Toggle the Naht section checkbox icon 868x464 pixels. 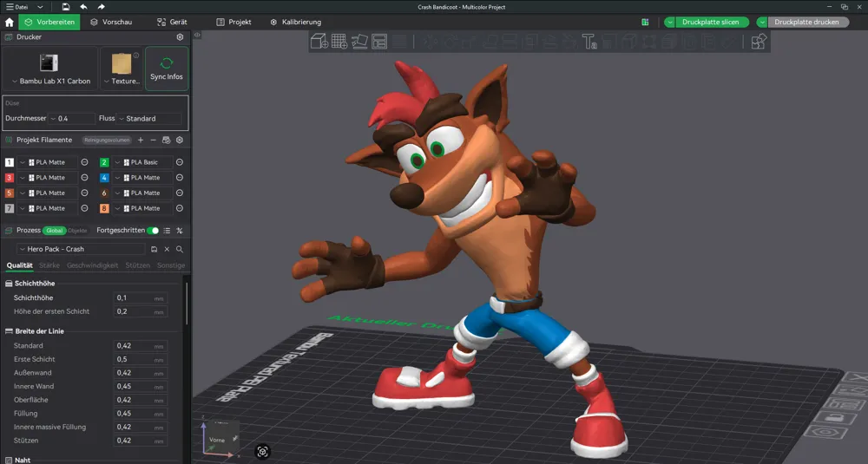point(9,461)
